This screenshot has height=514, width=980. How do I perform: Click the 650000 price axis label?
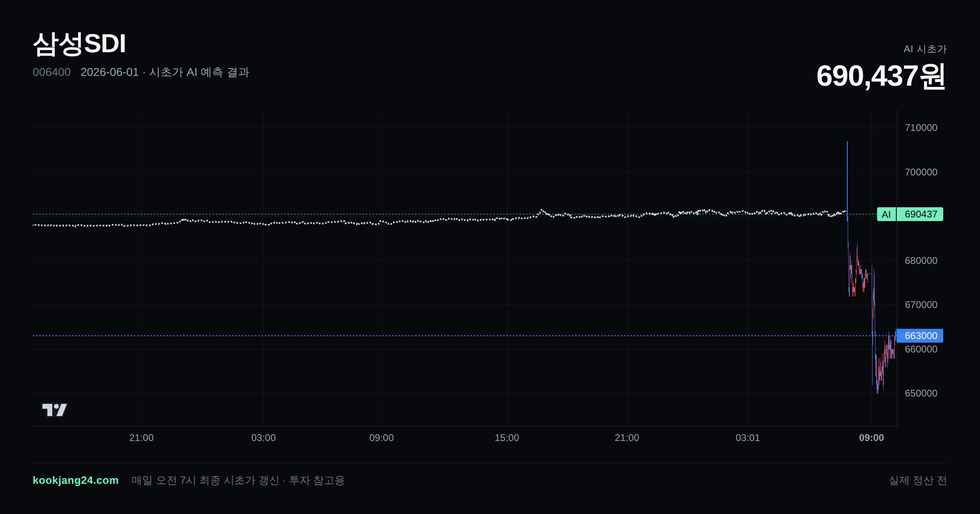921,393
